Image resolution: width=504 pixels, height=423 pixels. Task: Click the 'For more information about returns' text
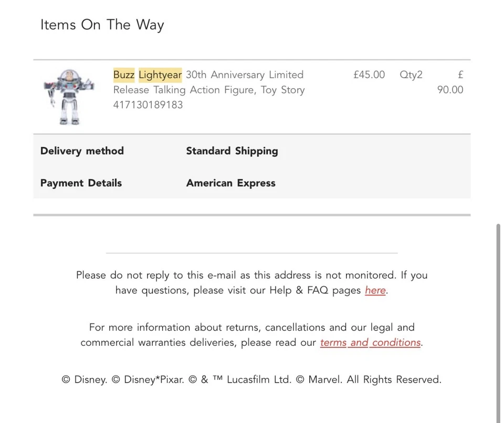252,327
